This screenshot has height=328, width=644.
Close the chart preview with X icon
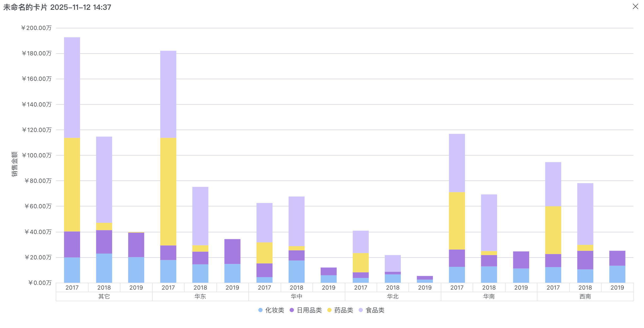(x=635, y=6)
